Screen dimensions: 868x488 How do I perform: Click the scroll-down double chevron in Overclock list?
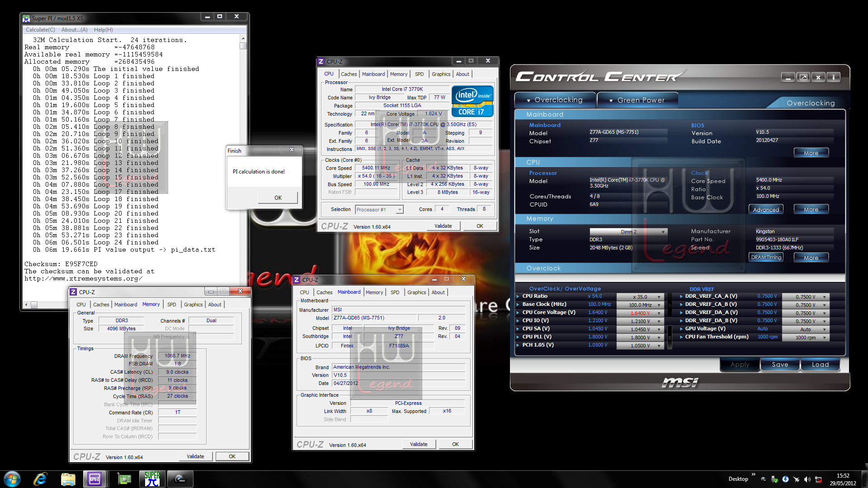coord(670,338)
